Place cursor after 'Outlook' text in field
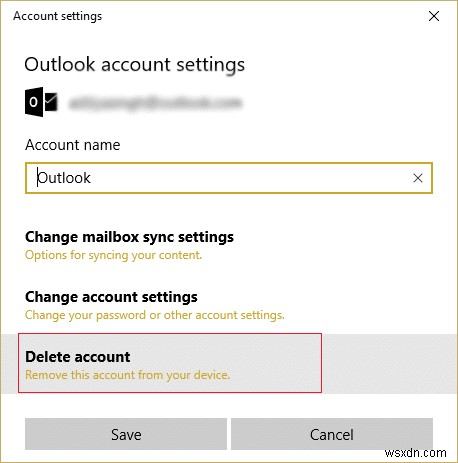Viewport: 458px width, 463px height. coord(91,178)
